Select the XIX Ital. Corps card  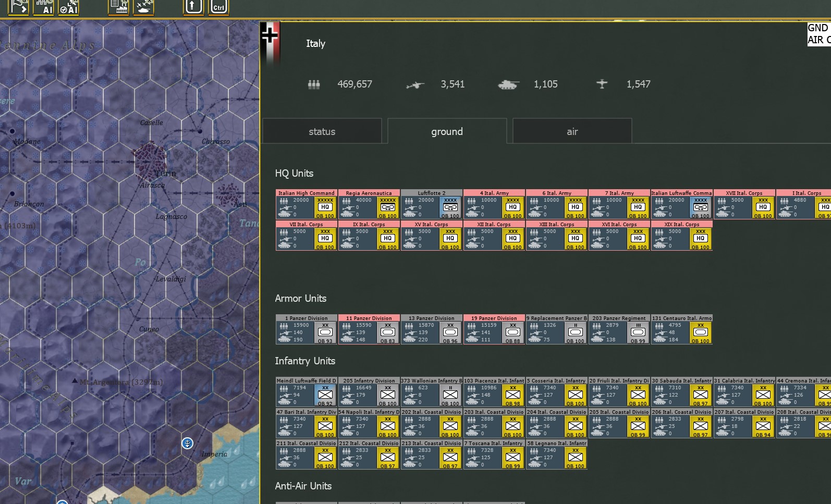point(682,236)
